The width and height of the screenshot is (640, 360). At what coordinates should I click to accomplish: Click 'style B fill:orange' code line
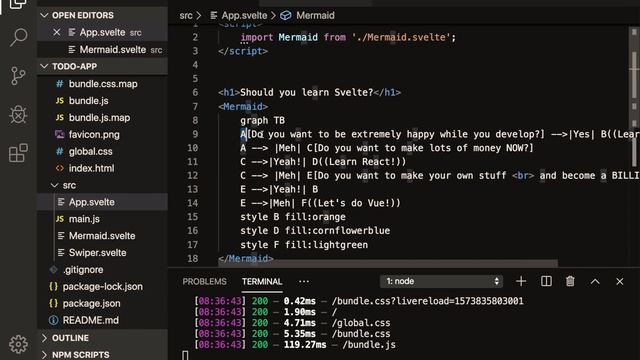(x=293, y=217)
